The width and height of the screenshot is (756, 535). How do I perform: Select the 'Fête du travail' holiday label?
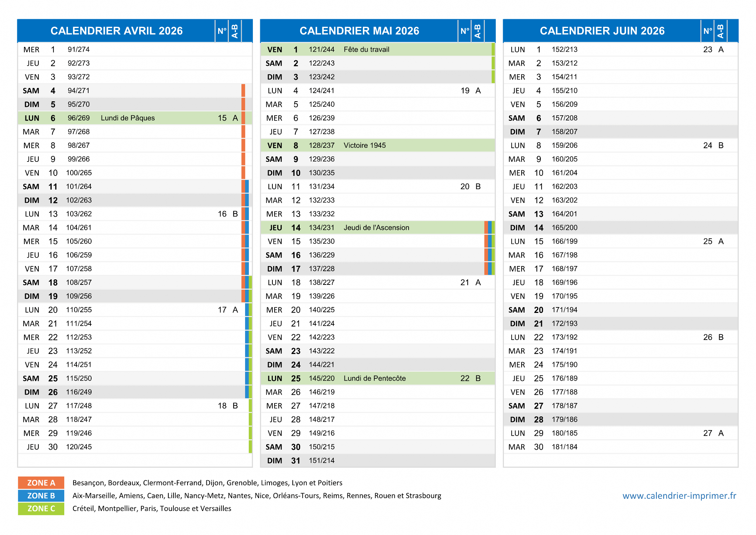(366, 50)
